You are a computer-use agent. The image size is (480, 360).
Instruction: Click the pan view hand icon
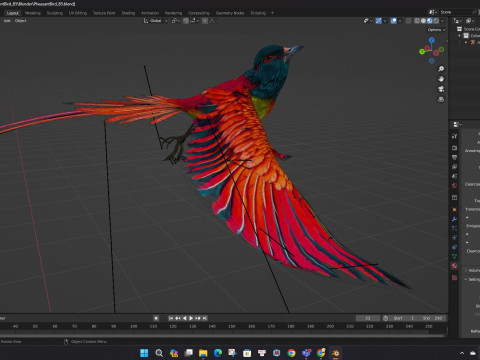pos(441,79)
